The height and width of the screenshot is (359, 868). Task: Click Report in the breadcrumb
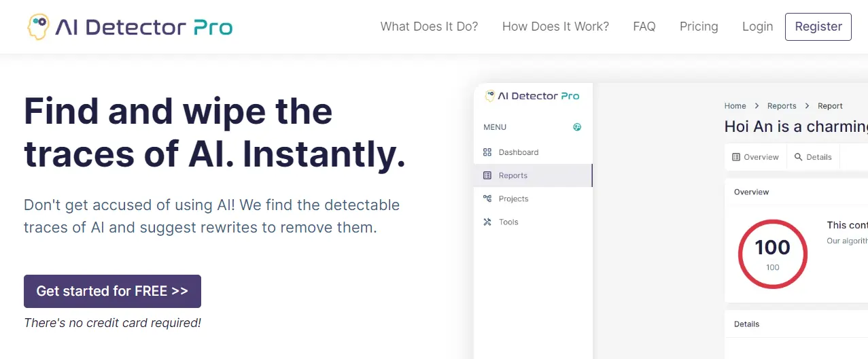[x=830, y=106]
